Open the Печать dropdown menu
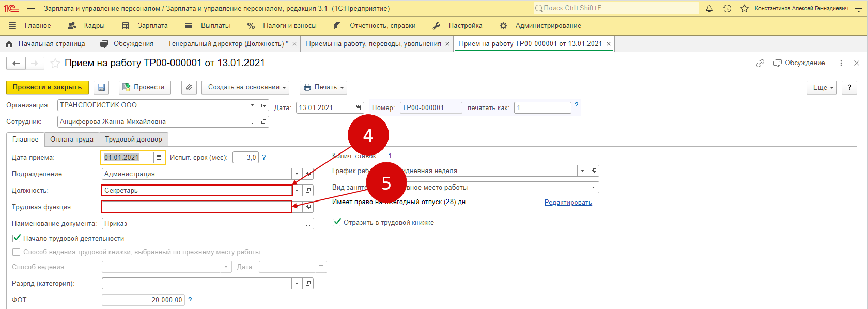 coord(323,87)
